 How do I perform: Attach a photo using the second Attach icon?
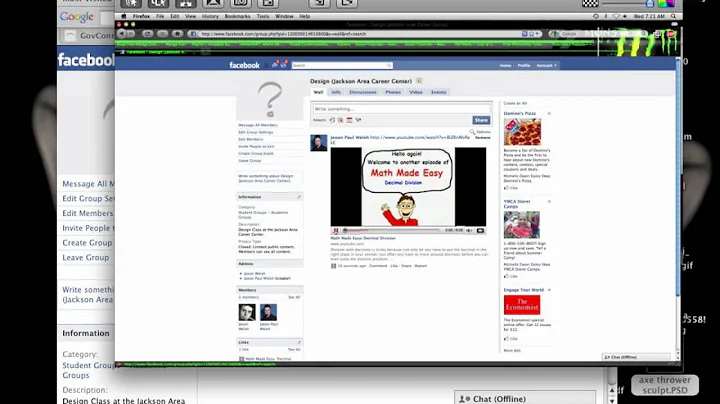click(x=341, y=120)
